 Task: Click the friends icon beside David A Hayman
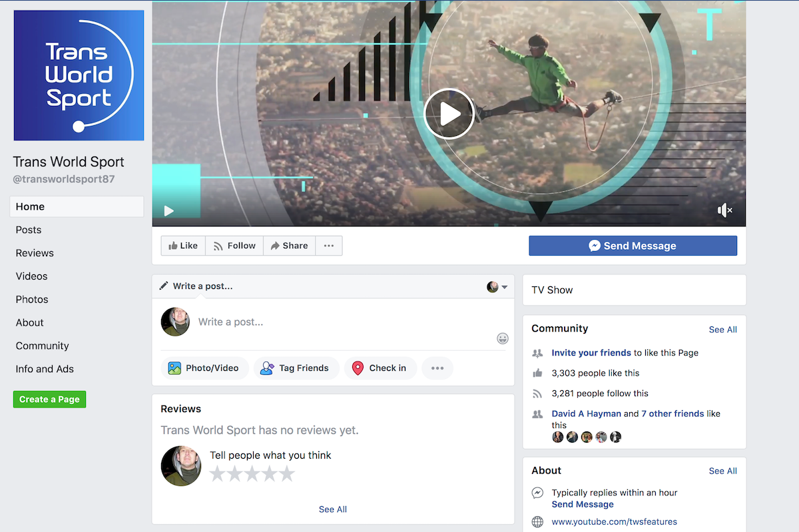tap(537, 414)
